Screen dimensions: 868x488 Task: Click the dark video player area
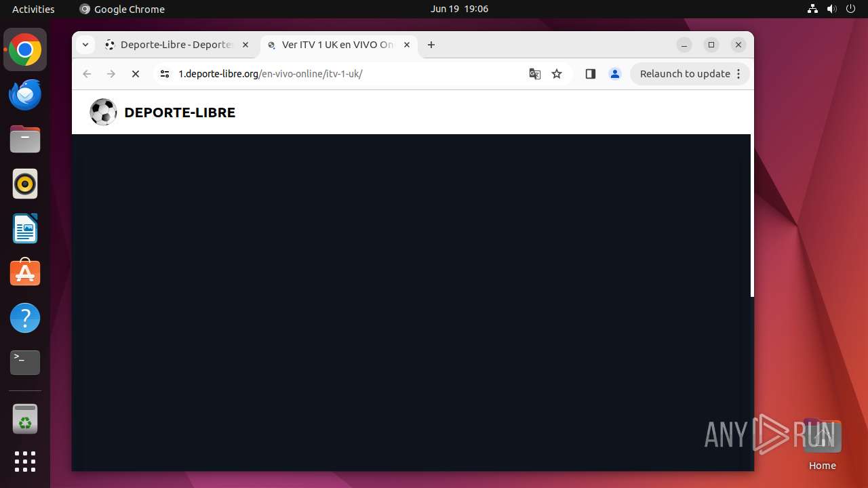click(411, 302)
